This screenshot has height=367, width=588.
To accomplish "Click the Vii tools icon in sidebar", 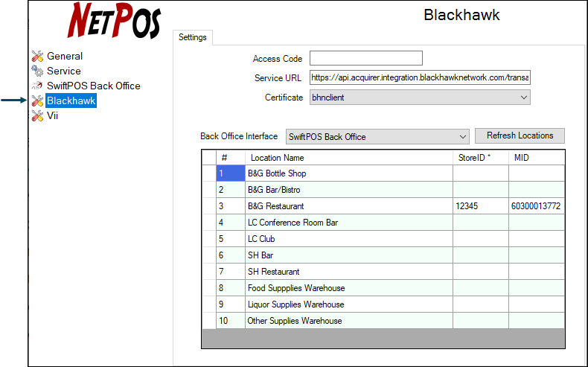I will pyautogui.click(x=37, y=116).
